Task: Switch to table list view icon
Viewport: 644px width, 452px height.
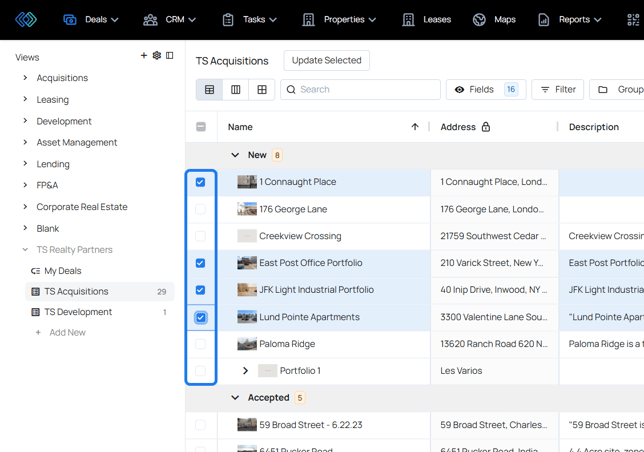Action: click(210, 90)
